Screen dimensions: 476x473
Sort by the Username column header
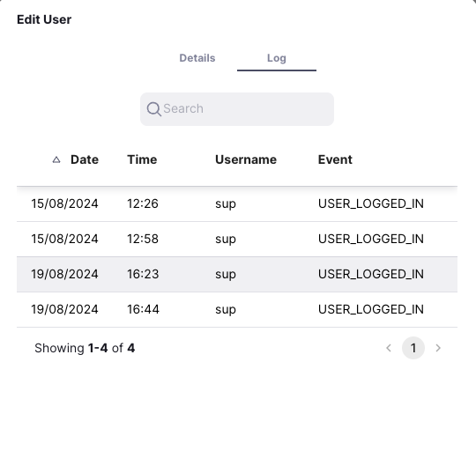click(x=246, y=159)
